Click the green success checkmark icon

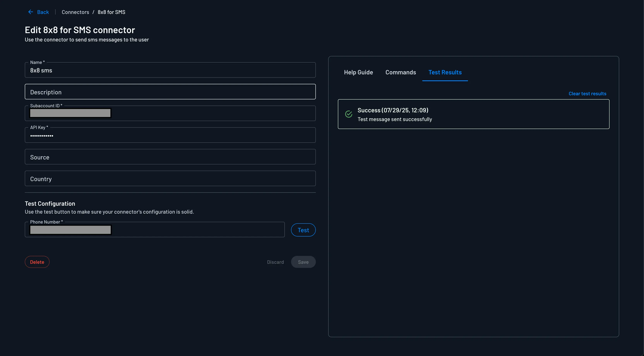point(349,114)
